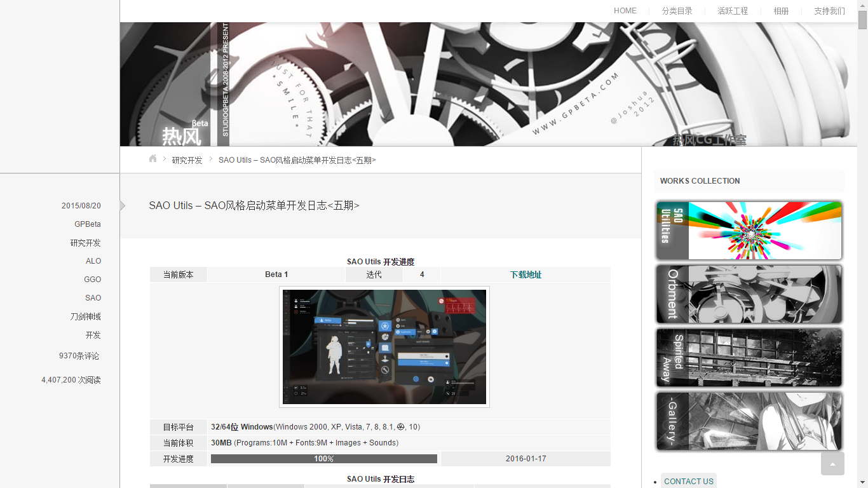Open the 活跃工程 nav menu item

(x=733, y=11)
